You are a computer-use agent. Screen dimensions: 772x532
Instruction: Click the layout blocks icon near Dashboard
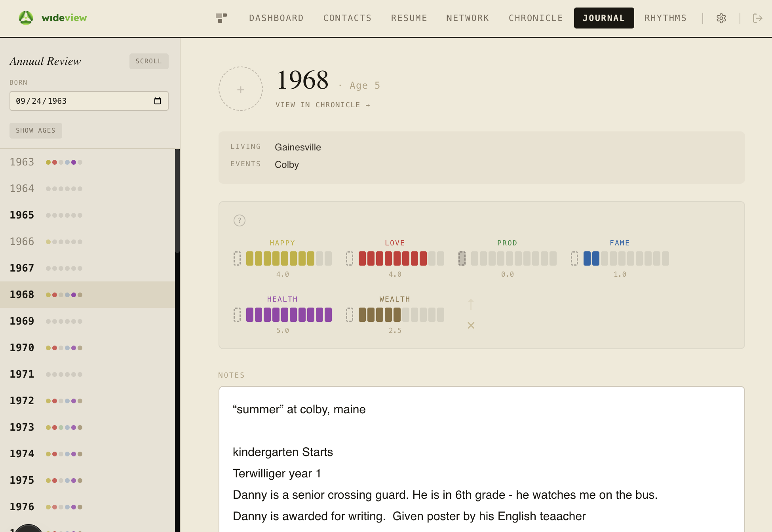pos(221,18)
